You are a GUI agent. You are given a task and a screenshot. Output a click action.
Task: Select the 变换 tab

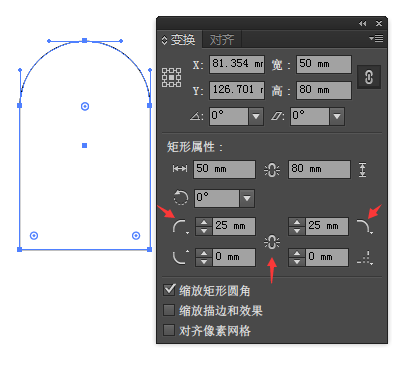pos(179,40)
